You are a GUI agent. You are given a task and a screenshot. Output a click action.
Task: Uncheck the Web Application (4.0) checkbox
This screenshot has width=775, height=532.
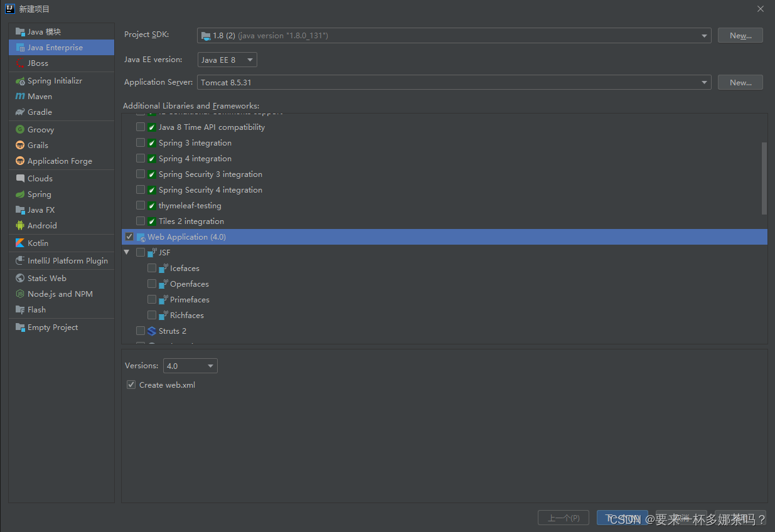click(129, 237)
